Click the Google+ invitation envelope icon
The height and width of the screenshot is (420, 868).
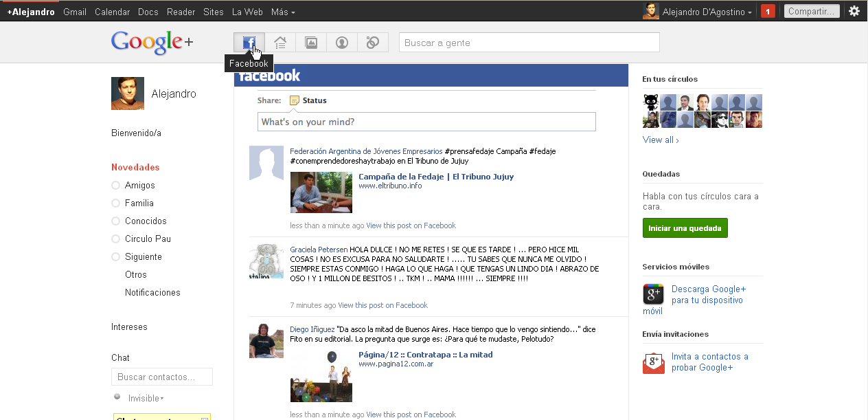pyautogui.click(x=653, y=362)
